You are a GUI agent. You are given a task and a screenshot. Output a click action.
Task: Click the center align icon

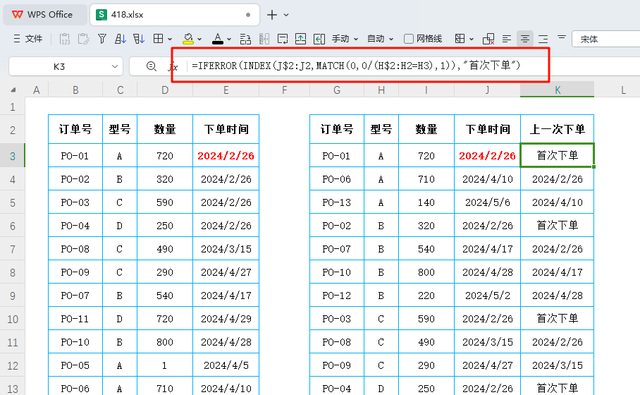[x=525, y=39]
